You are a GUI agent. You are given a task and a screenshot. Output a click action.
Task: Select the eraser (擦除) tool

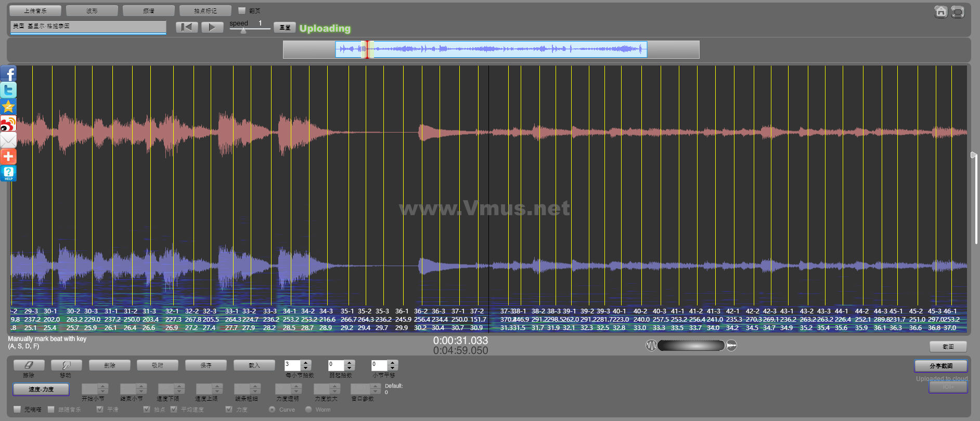(29, 365)
